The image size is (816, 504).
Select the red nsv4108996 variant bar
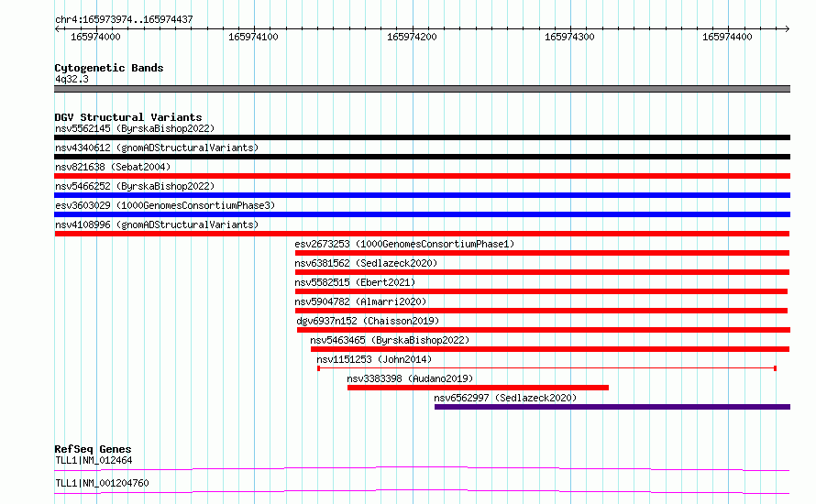click(x=422, y=234)
